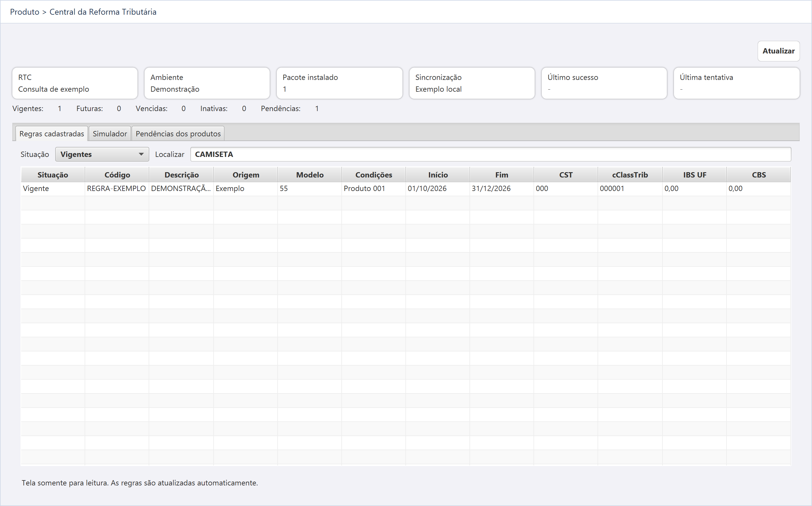The image size is (812, 506).
Task: Switch to the Simulador tab
Action: coord(110,133)
